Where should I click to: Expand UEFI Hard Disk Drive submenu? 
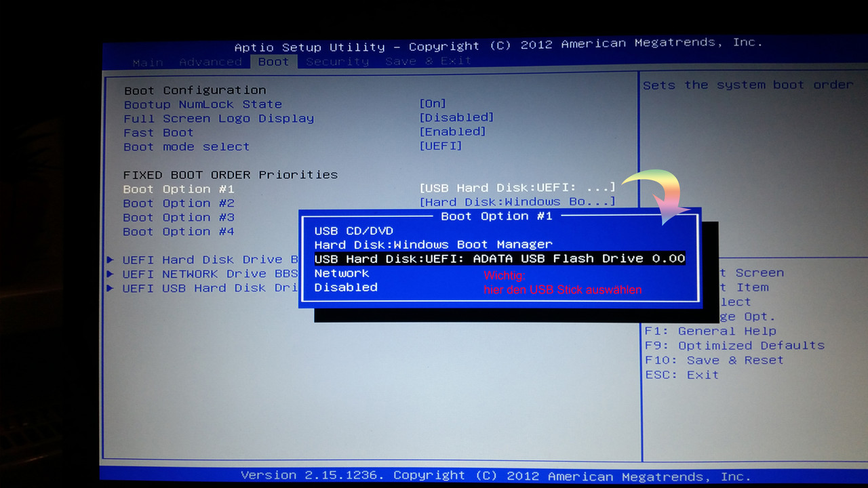pyautogui.click(x=203, y=260)
